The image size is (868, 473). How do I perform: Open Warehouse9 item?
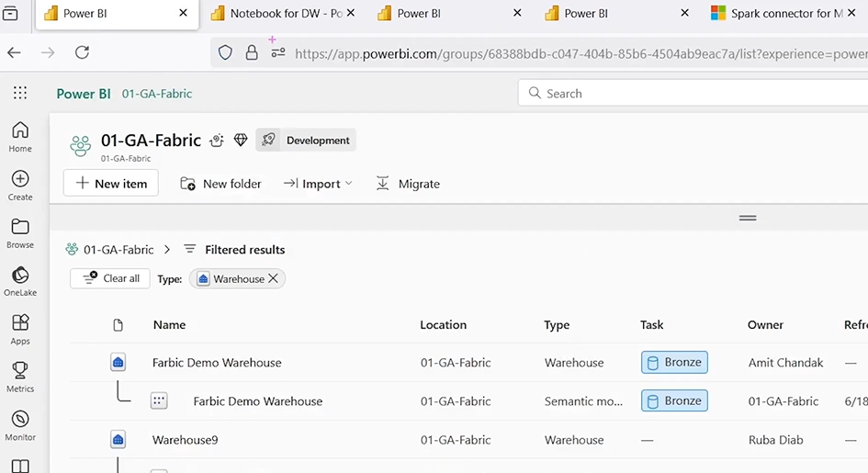[185, 440]
